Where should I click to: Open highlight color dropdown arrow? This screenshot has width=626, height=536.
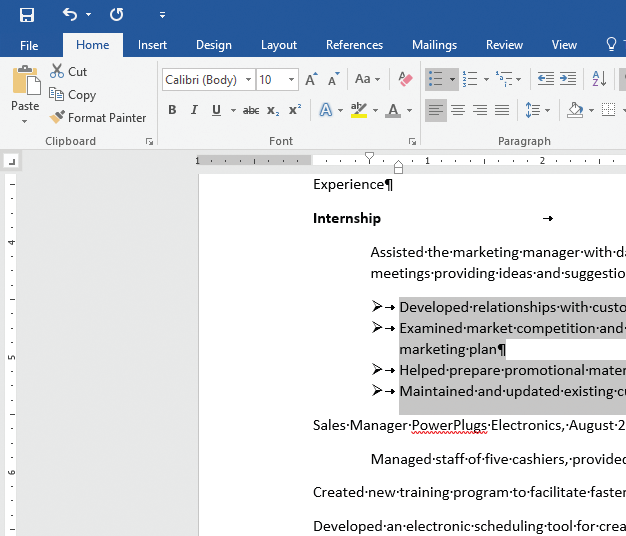(375, 110)
